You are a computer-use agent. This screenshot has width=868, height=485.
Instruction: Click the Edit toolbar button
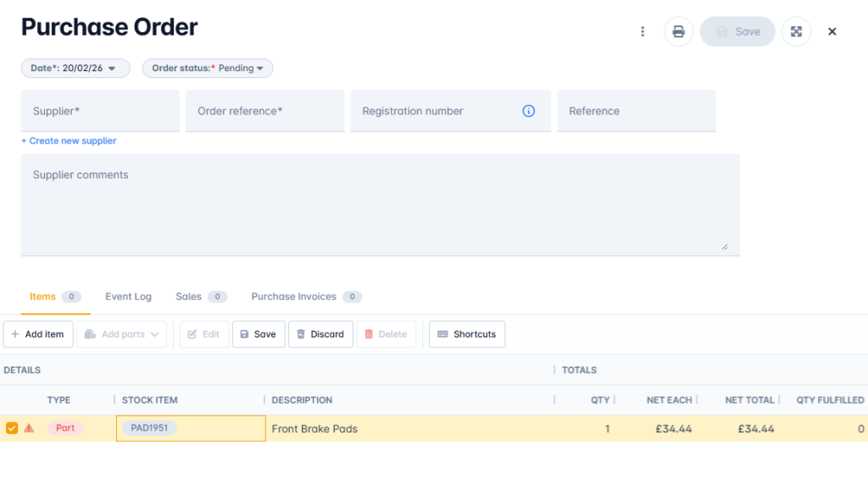point(203,334)
